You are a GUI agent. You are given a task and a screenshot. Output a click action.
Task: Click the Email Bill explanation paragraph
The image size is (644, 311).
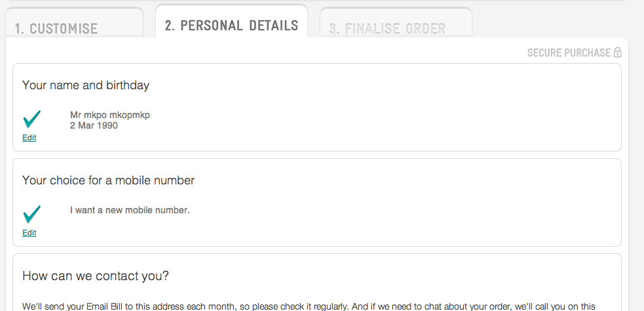coord(308,306)
